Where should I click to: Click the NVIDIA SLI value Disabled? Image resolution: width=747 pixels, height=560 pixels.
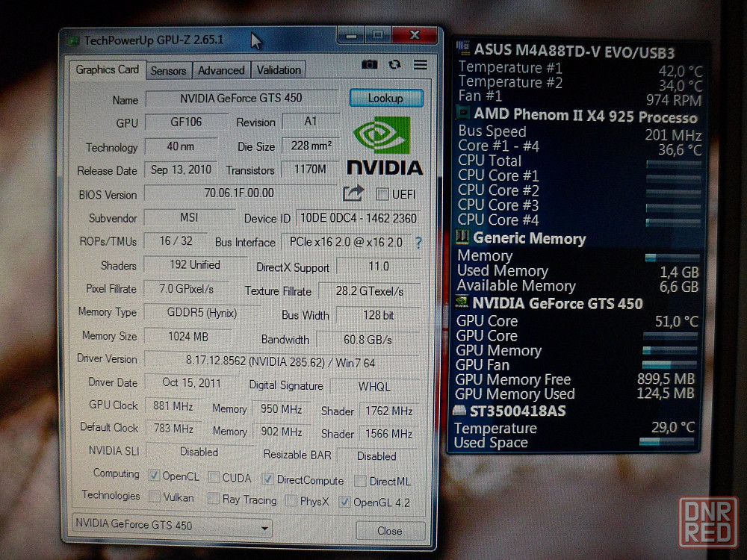199,452
